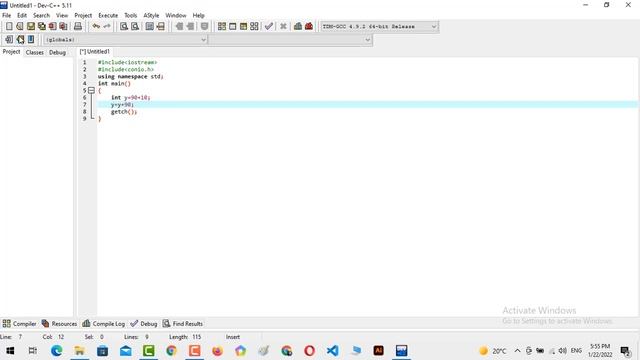Click the 'using namespace std;' code line
640x360 pixels.
pos(131,76)
